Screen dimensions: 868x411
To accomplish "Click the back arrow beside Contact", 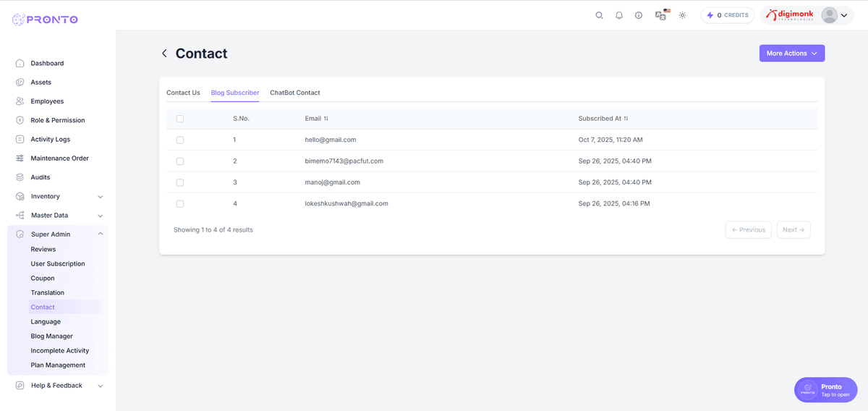I will 164,54.
